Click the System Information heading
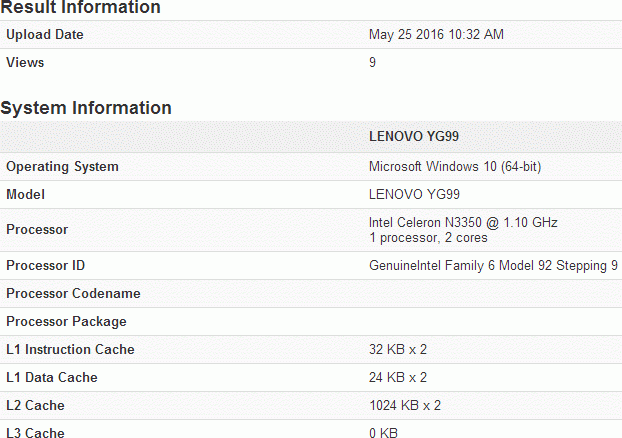The width and height of the screenshot is (622, 438). point(86,108)
